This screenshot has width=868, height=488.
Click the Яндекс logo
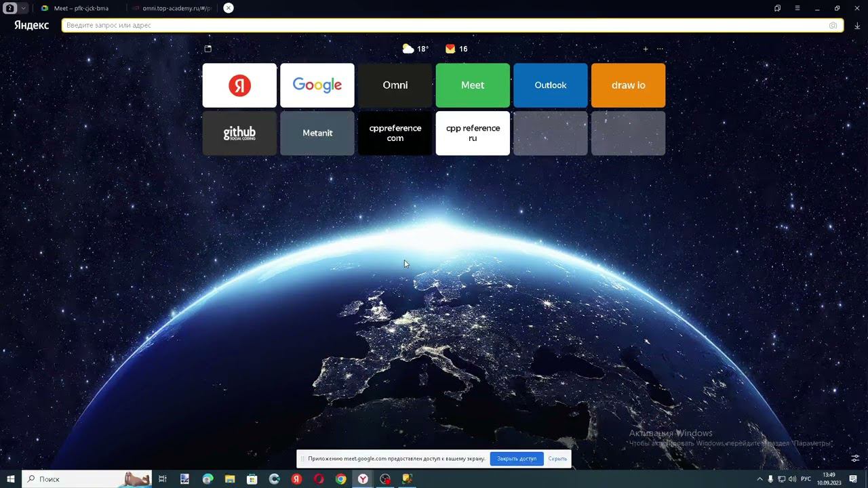tap(31, 25)
